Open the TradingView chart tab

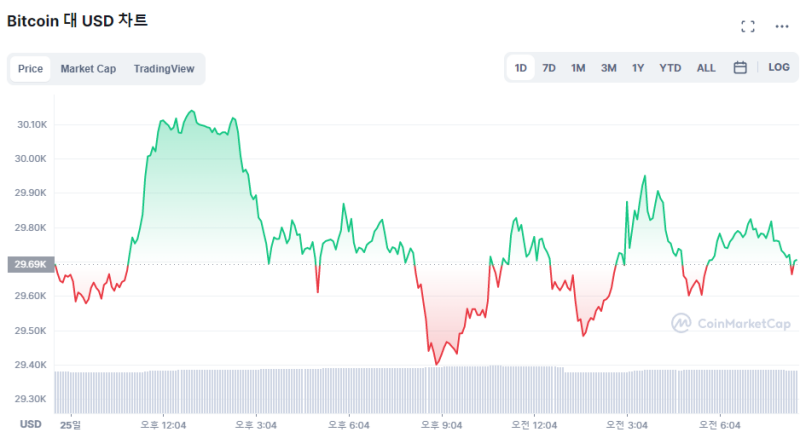[x=164, y=69]
